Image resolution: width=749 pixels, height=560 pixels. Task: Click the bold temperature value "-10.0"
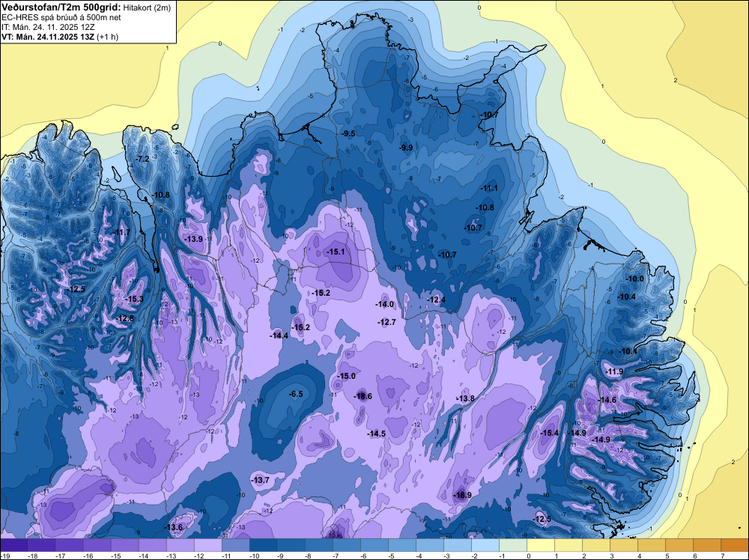pyautogui.click(x=635, y=279)
